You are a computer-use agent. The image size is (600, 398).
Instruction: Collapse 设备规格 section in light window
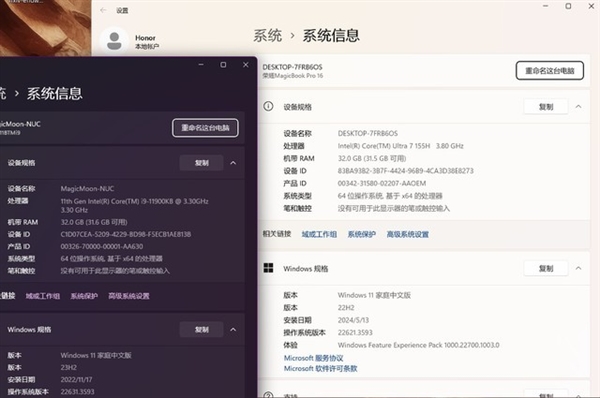pyautogui.click(x=578, y=106)
